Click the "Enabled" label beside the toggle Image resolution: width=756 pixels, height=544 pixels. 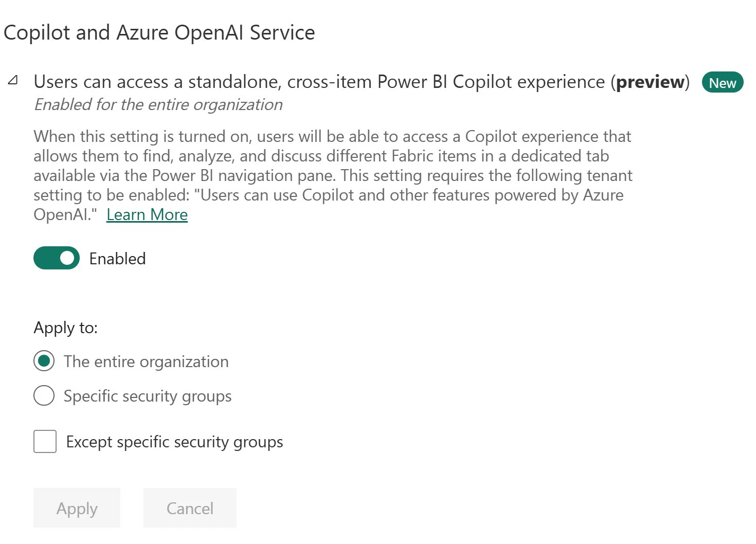[x=117, y=259]
